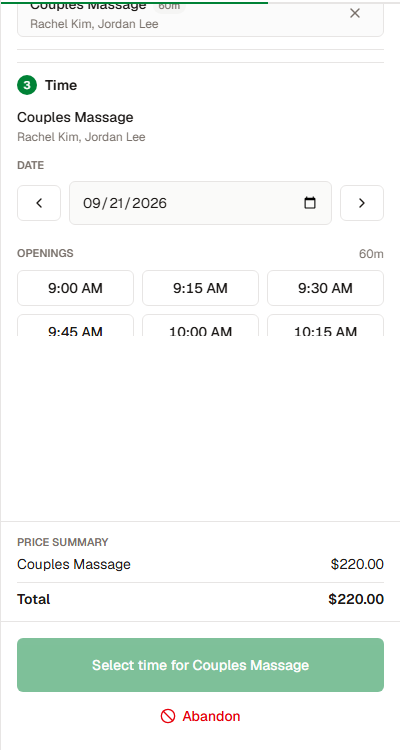Click the DATE label

coord(31,165)
